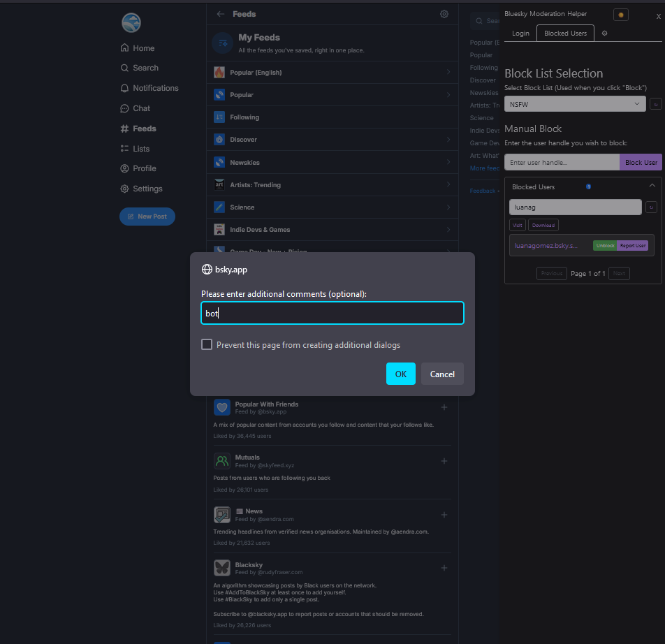The image size is (665, 644).
Task: Go to Home in sidebar
Action: pyautogui.click(x=138, y=48)
